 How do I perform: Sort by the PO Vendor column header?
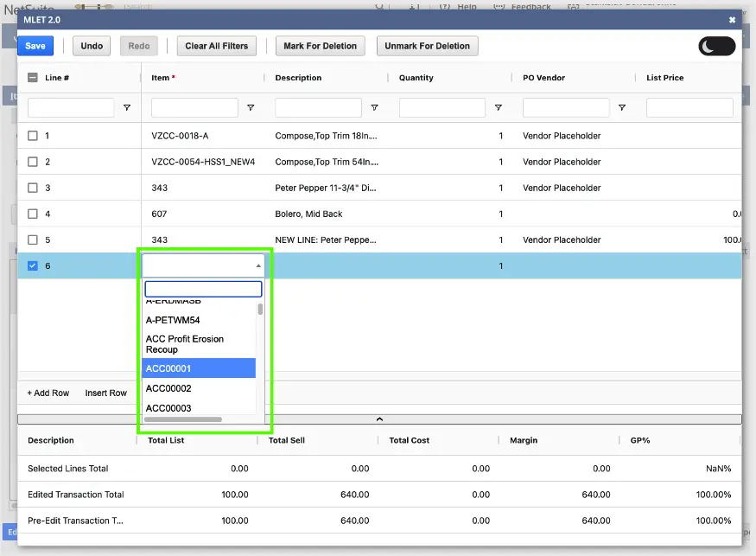pyautogui.click(x=543, y=78)
